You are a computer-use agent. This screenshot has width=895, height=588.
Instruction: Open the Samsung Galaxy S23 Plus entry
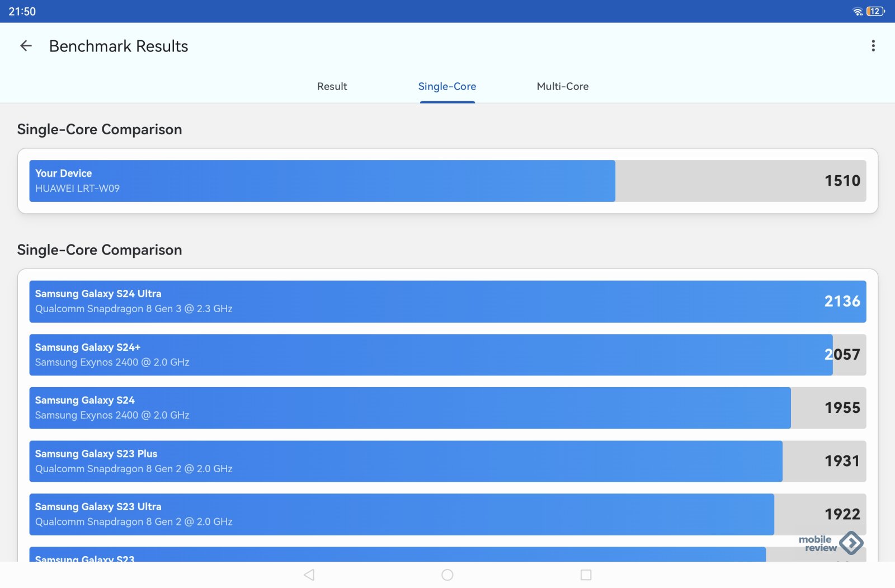pos(447,461)
